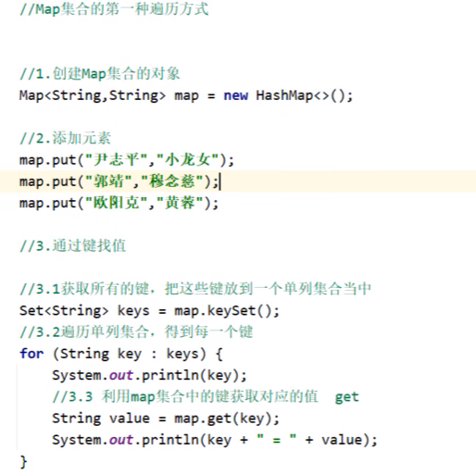Click the comment "//3.通过键找值"
The height and width of the screenshot is (475, 476).
pos(73,245)
